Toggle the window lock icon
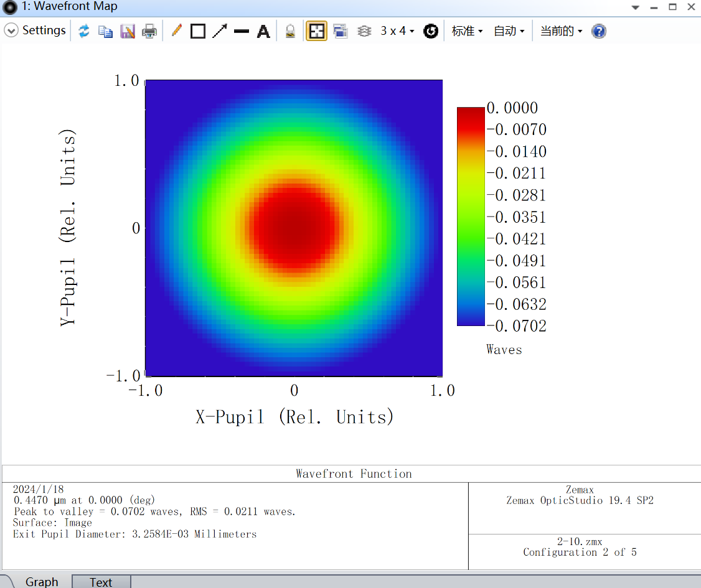The height and width of the screenshot is (588, 701). click(290, 31)
